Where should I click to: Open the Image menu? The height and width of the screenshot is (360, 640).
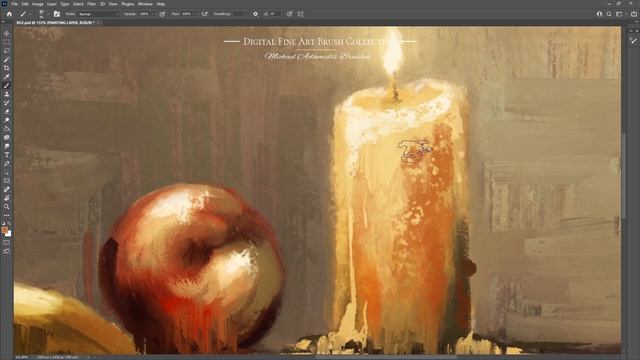pyautogui.click(x=38, y=4)
